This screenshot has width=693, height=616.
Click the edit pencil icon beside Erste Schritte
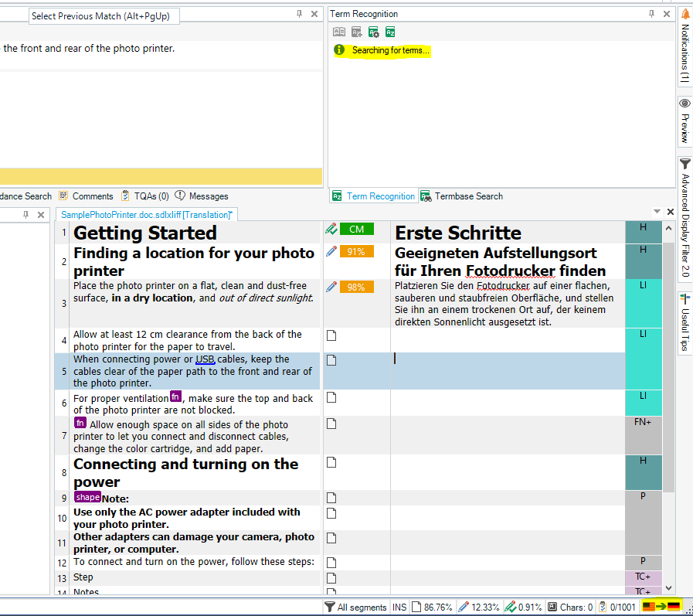click(x=331, y=229)
